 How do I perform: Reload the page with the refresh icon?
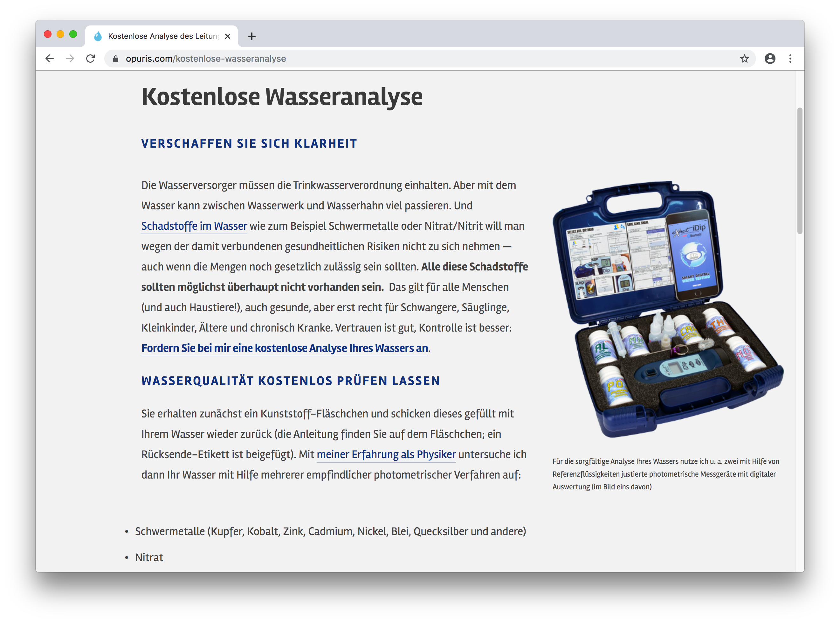90,59
